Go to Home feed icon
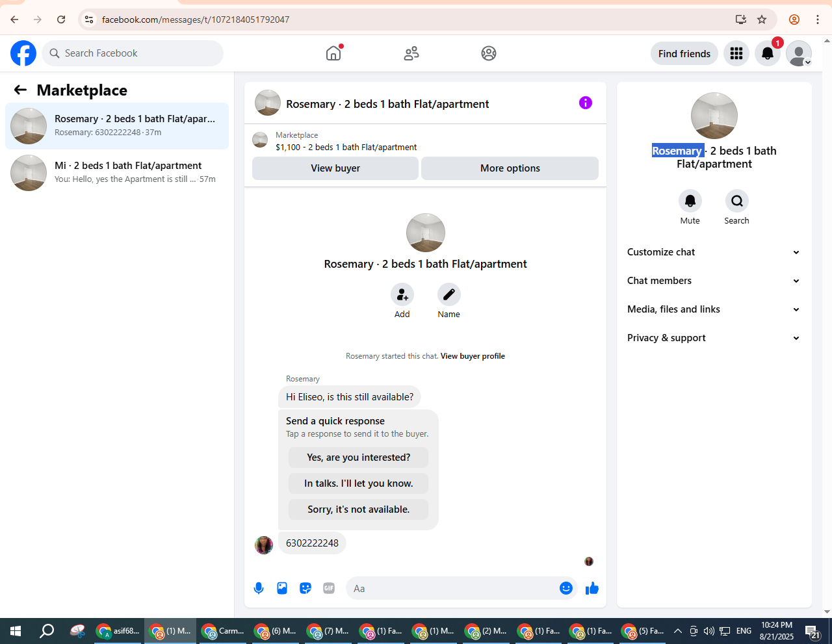This screenshot has width=832, height=644. coord(333,53)
